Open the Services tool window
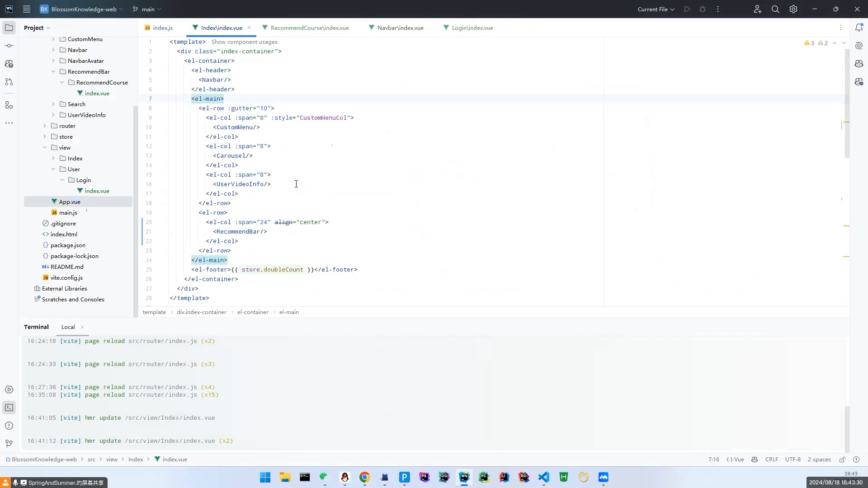This screenshot has width=868, height=488. tap(9, 389)
